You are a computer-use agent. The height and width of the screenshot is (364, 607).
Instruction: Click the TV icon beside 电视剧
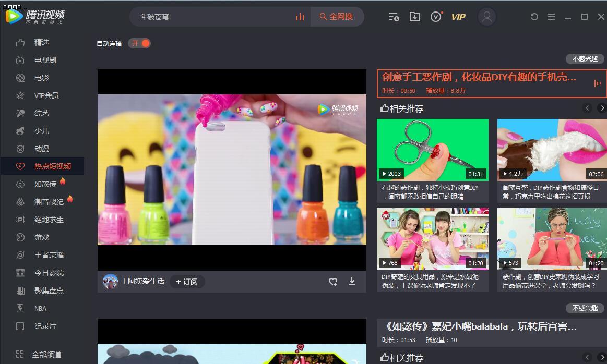(20, 60)
